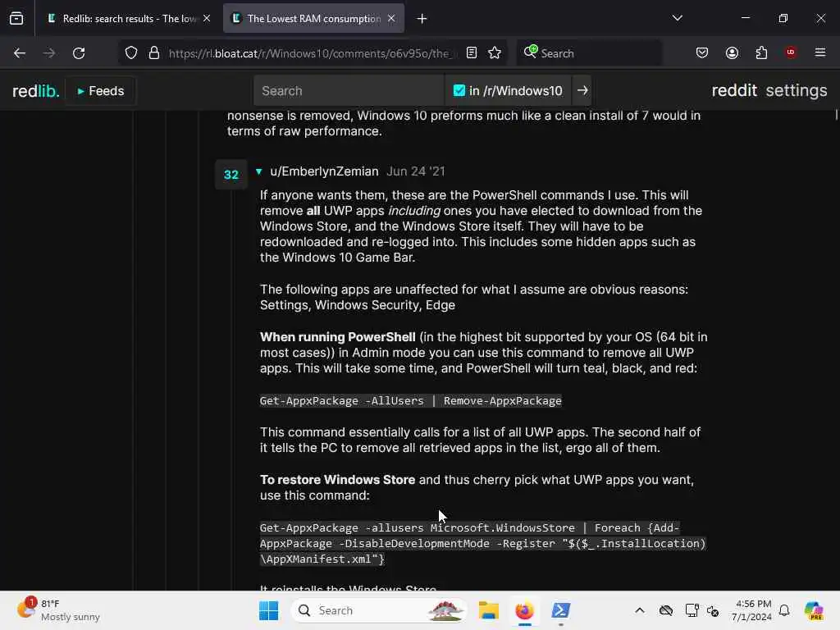Click the bold When running PowerShell text
The width and height of the screenshot is (840, 630).
tap(337, 337)
